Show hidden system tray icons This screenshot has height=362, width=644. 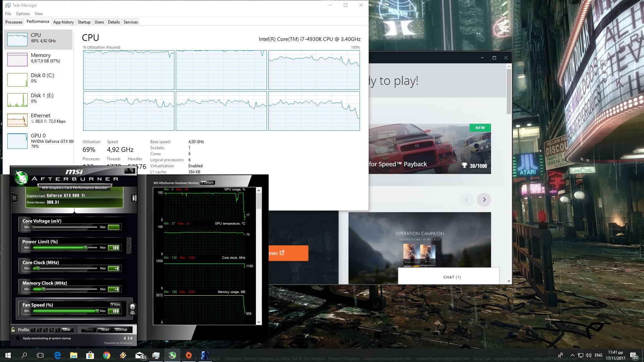coord(572,355)
